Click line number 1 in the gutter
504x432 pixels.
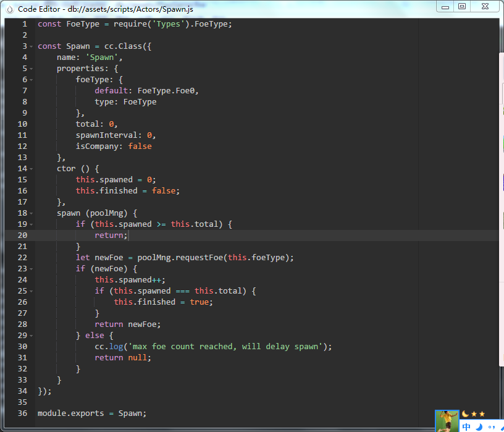[25, 24]
